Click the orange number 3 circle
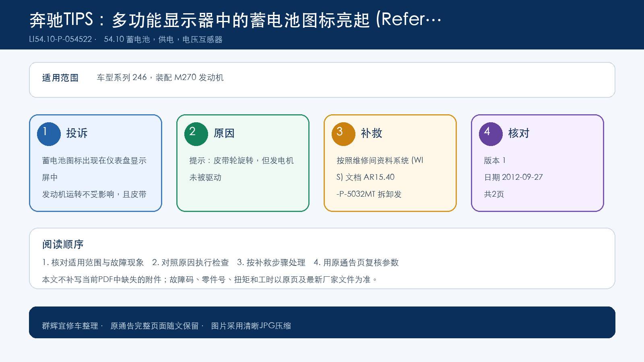Image resolution: width=644 pixels, height=362 pixels. coord(343,134)
